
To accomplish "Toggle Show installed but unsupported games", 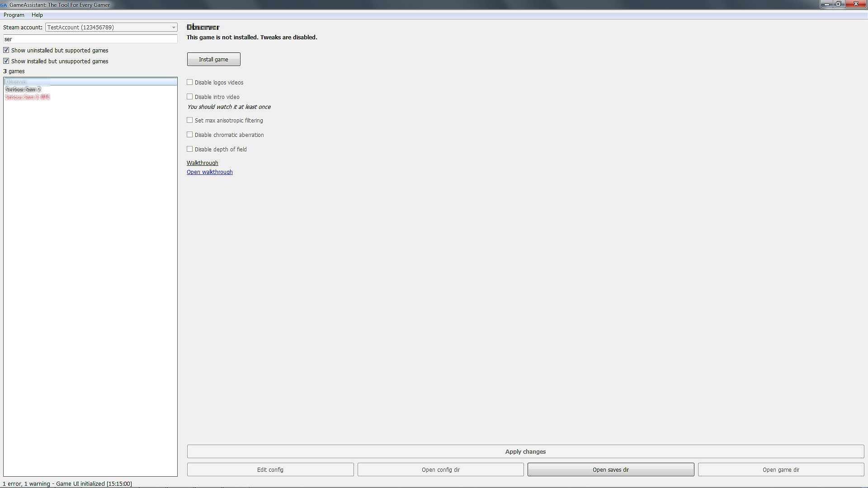I will tap(6, 61).
